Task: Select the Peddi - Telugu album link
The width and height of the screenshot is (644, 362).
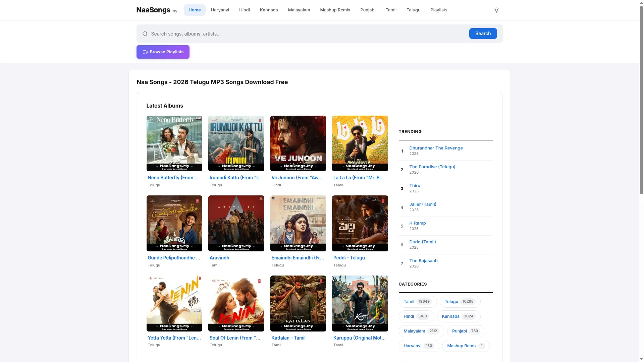Action: (x=349, y=258)
